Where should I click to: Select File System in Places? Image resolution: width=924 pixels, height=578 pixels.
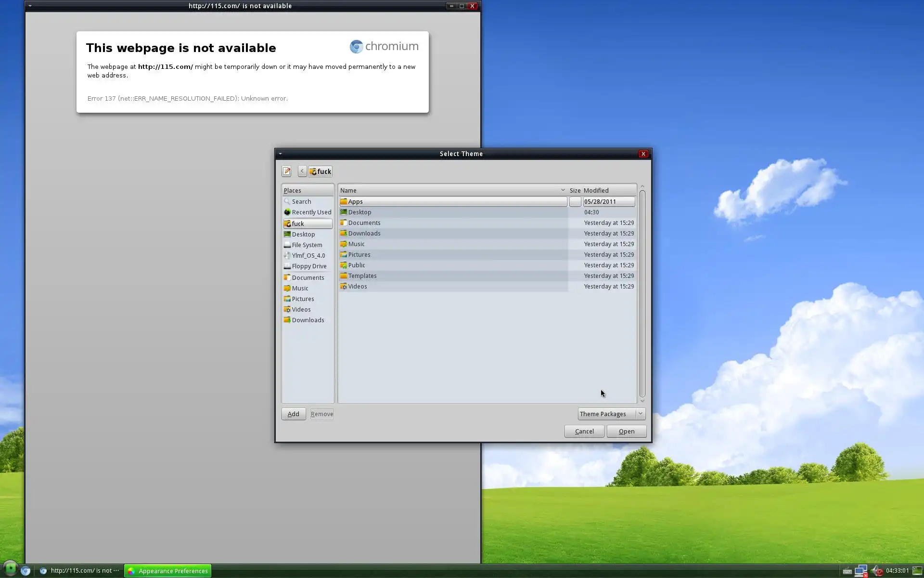pos(307,245)
